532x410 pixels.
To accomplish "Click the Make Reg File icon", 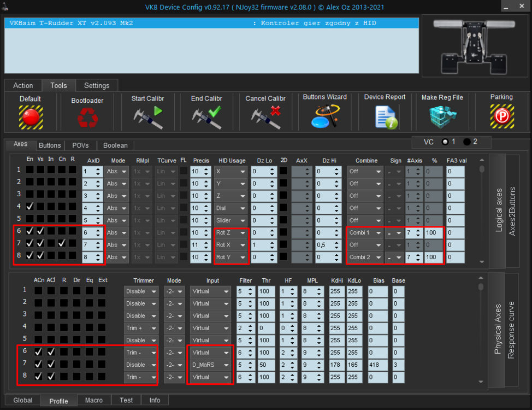I will (x=442, y=116).
